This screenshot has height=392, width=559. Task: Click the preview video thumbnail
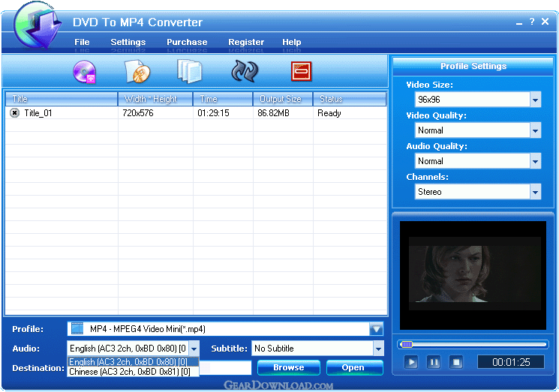click(x=473, y=275)
